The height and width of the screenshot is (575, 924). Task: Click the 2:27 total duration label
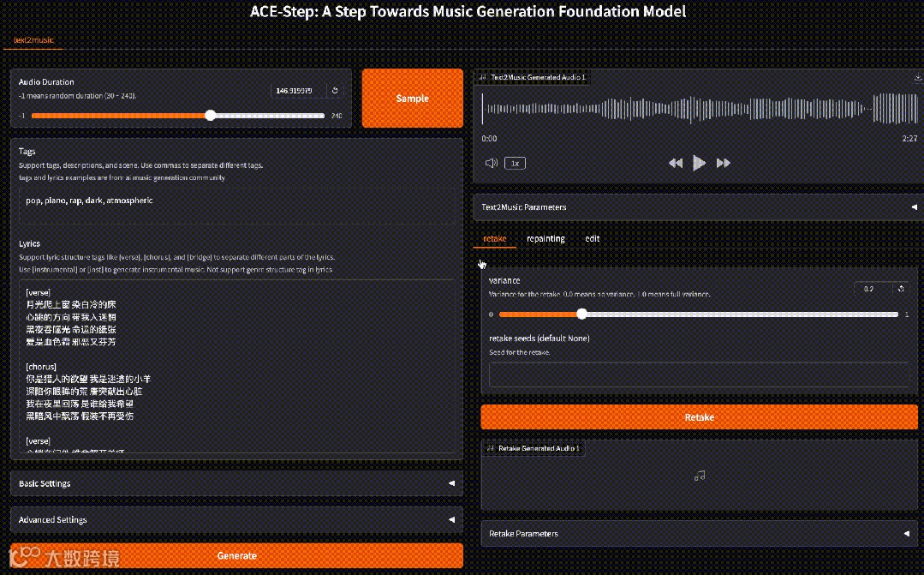click(909, 139)
